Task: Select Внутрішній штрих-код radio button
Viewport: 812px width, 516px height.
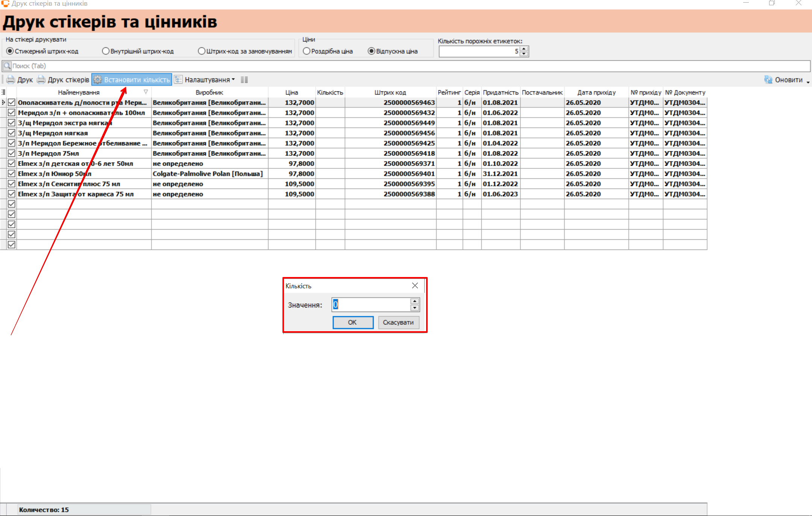Action: (106, 51)
